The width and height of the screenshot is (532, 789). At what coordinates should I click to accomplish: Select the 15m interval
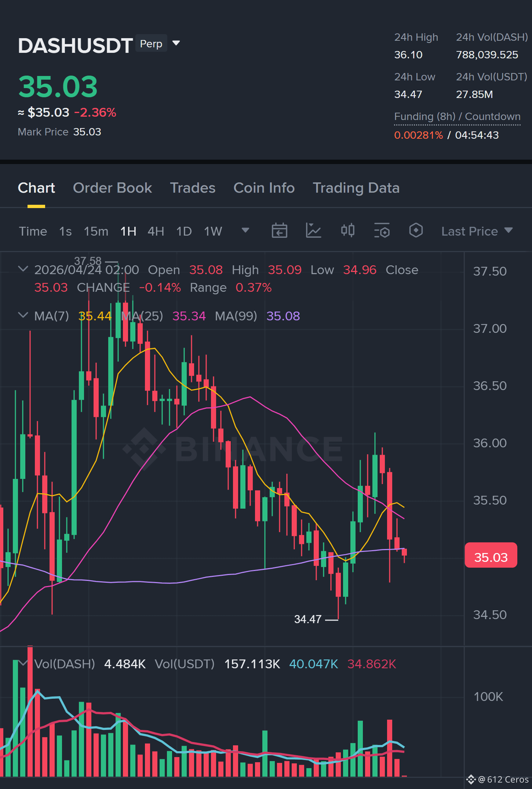(96, 231)
